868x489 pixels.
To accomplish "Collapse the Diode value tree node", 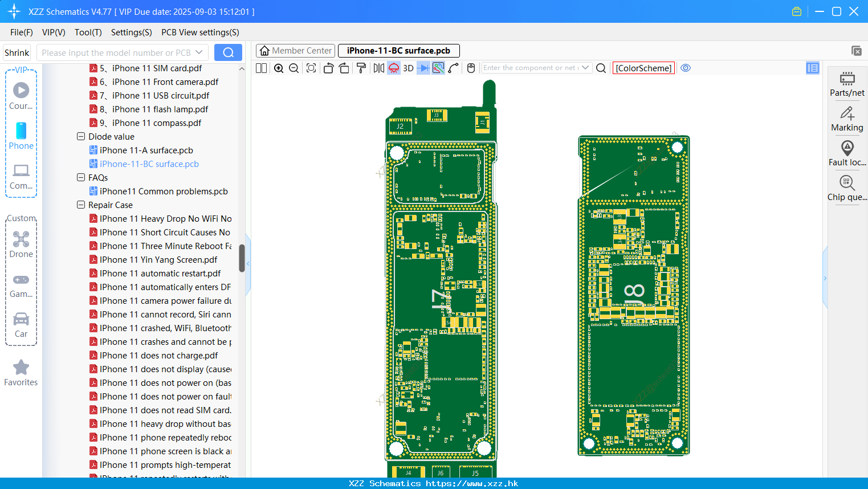I will (80, 137).
